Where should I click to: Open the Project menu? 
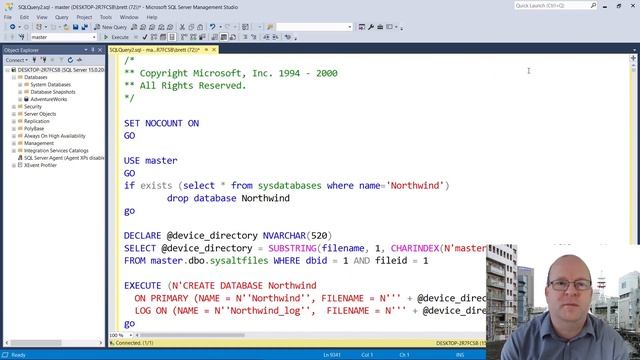(x=84, y=17)
